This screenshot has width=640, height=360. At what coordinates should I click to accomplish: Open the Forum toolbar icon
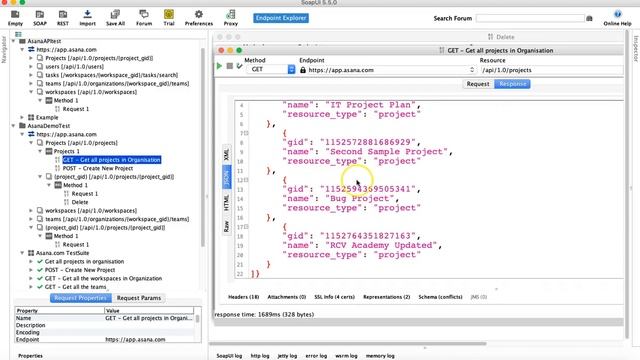(x=144, y=18)
